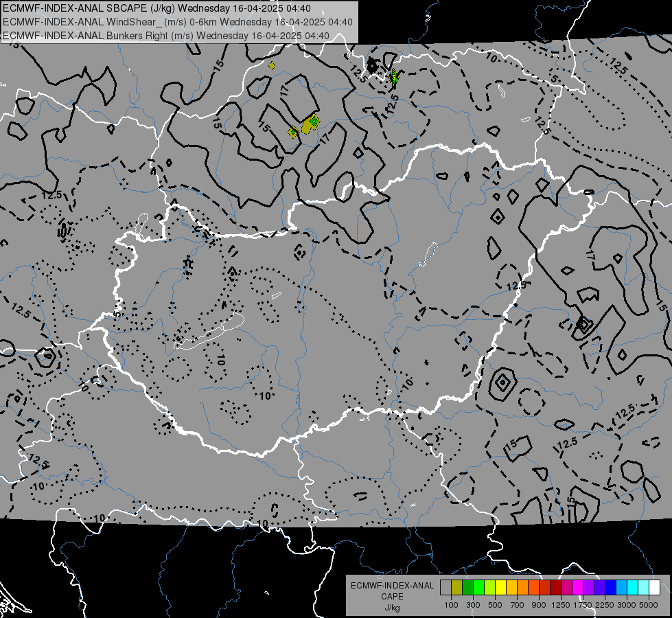The height and width of the screenshot is (618, 672).
Task: Click the pale cyan legend swatch
Action: pos(644,588)
